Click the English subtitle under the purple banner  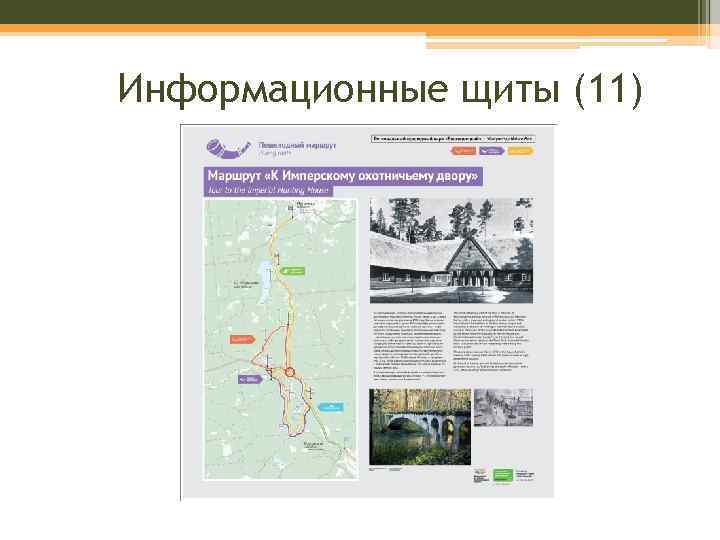[268, 191]
